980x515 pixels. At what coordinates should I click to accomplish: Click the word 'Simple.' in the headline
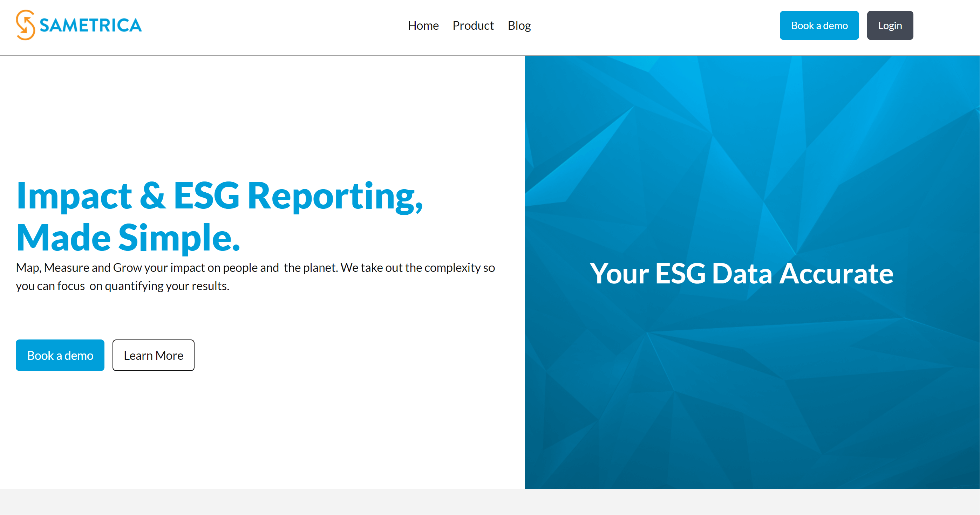pyautogui.click(x=179, y=238)
